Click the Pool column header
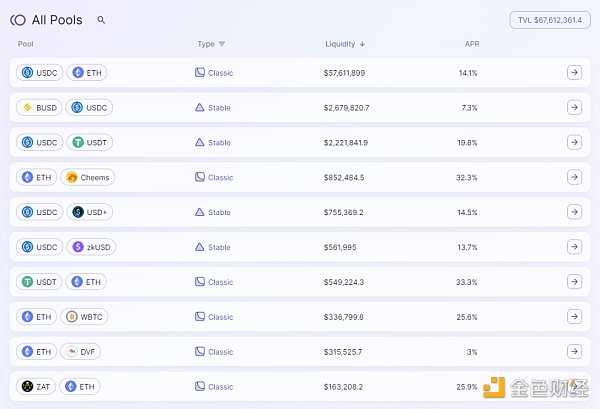 click(26, 44)
